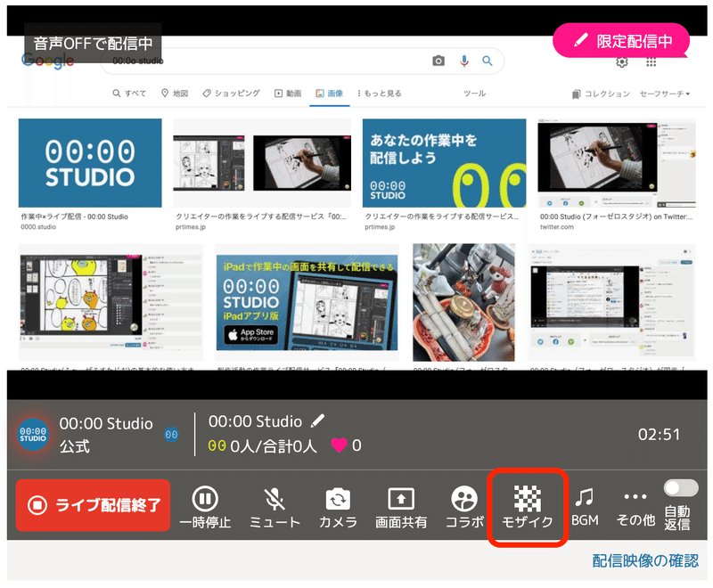Click the Google search input field
Image resolution: width=713 pixels, height=588 pixels.
point(302,61)
